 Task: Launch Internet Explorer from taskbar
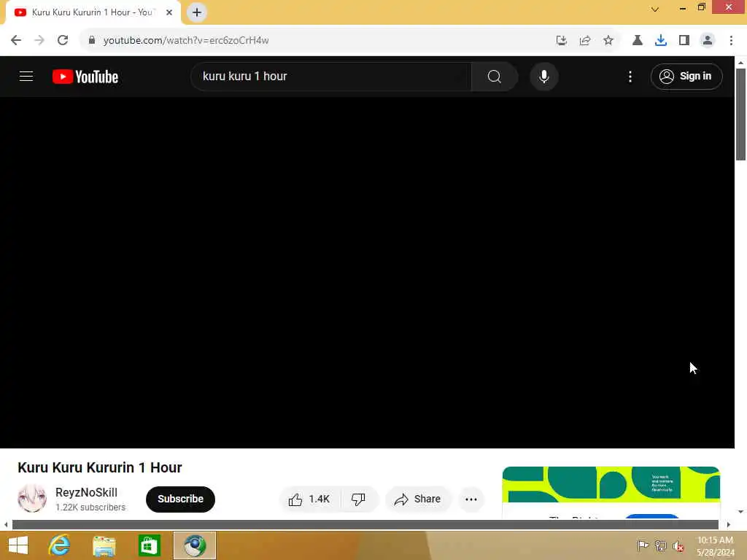pos(60,545)
